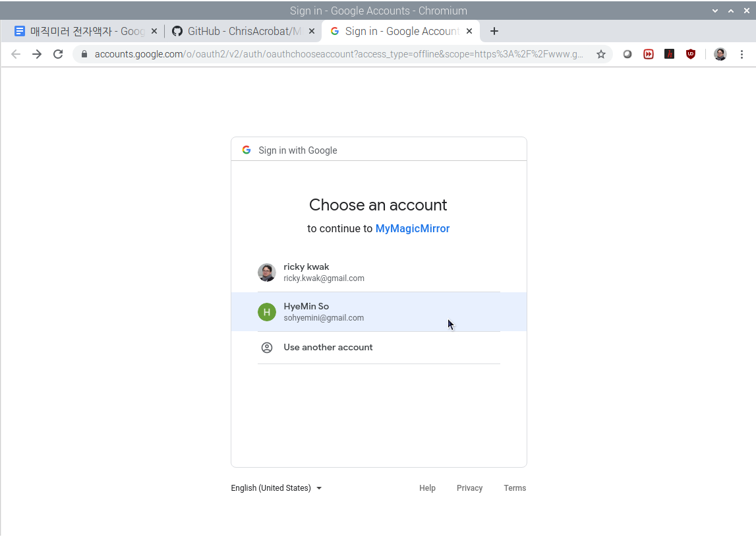This screenshot has height=537, width=756.
Task: Open the Chromium three-dot menu
Action: pyautogui.click(x=741, y=54)
